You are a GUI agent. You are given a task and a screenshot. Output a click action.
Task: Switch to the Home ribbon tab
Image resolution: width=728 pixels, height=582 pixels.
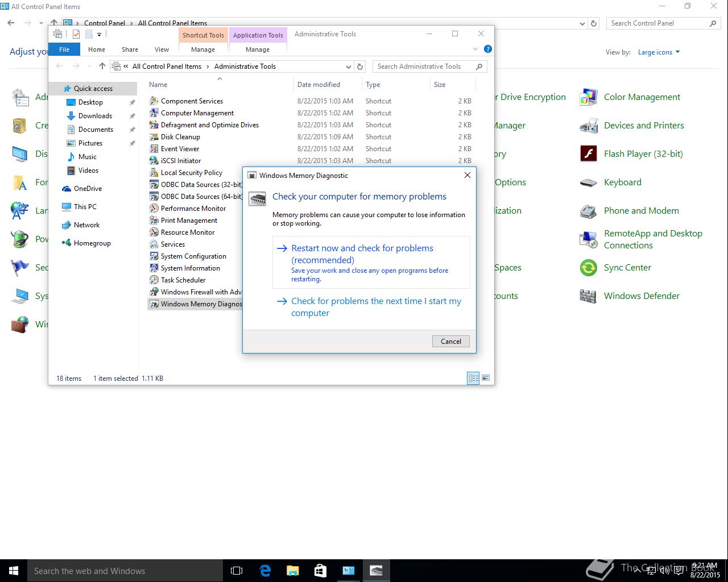coord(97,49)
